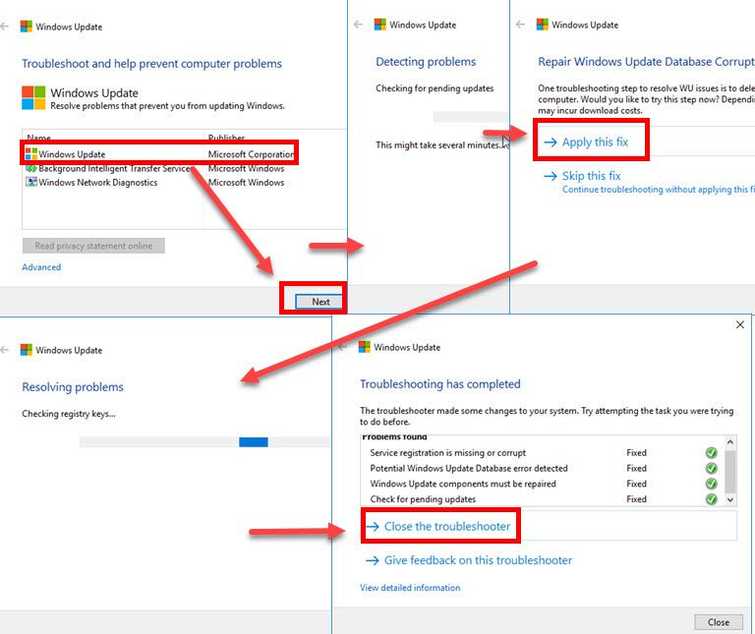Click the scroll up arrow of the problems found list

click(730, 442)
